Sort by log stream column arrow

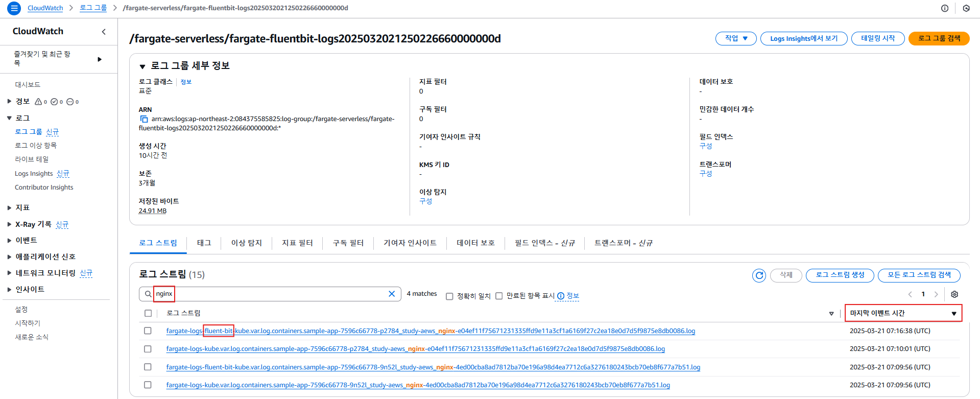click(831, 314)
